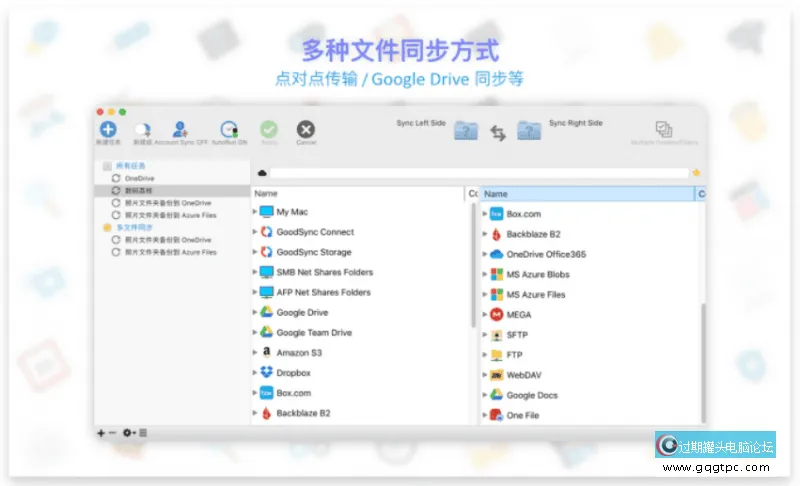Click the green checkmark Apply icon
The image size is (800, 486).
click(269, 129)
